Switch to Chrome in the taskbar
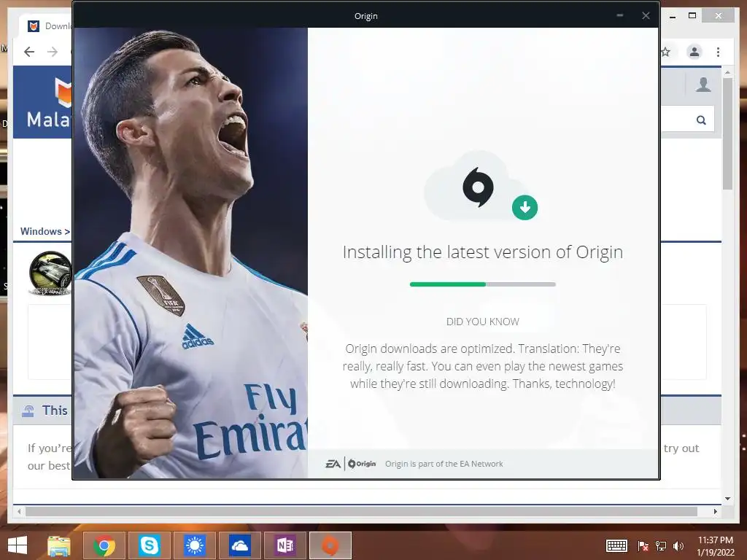747x560 pixels. coord(104,545)
